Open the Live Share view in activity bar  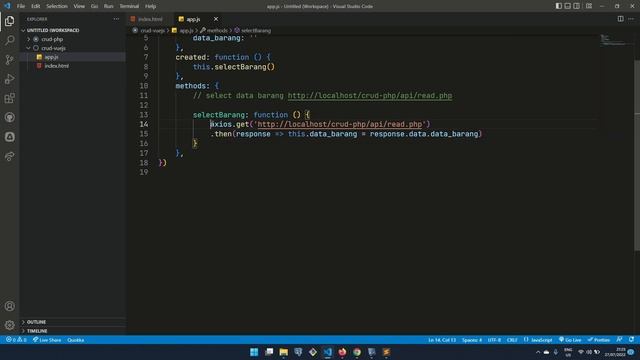(x=9, y=156)
